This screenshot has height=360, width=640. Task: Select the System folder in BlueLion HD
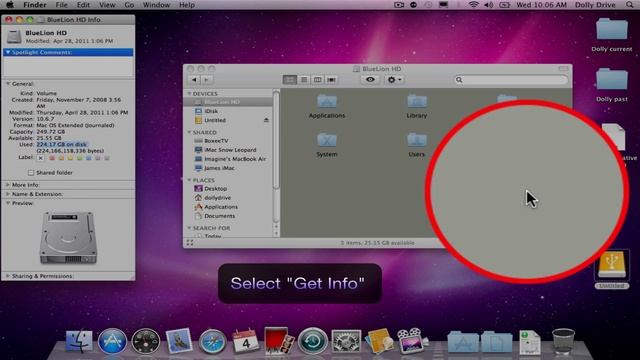(x=327, y=145)
